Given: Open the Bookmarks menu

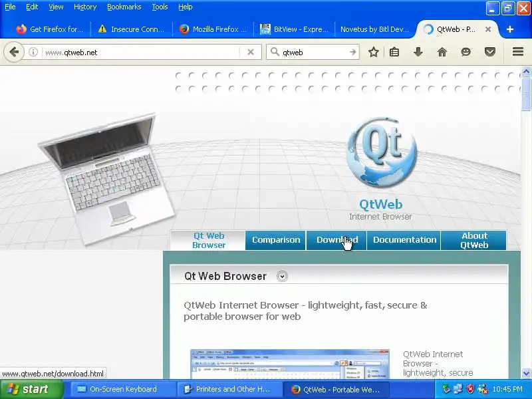Looking at the screenshot, I should [x=124, y=7].
